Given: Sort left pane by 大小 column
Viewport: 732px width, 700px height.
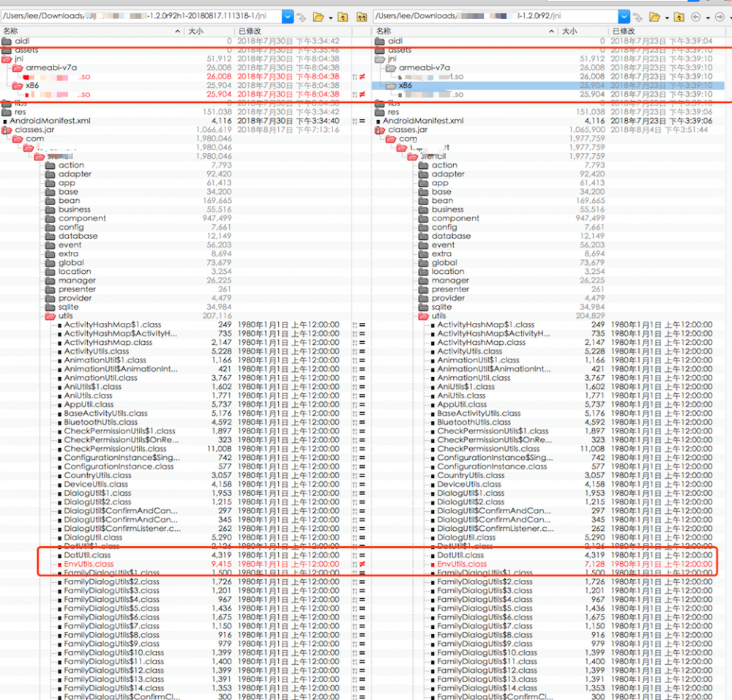Looking at the screenshot, I should tap(195, 31).
